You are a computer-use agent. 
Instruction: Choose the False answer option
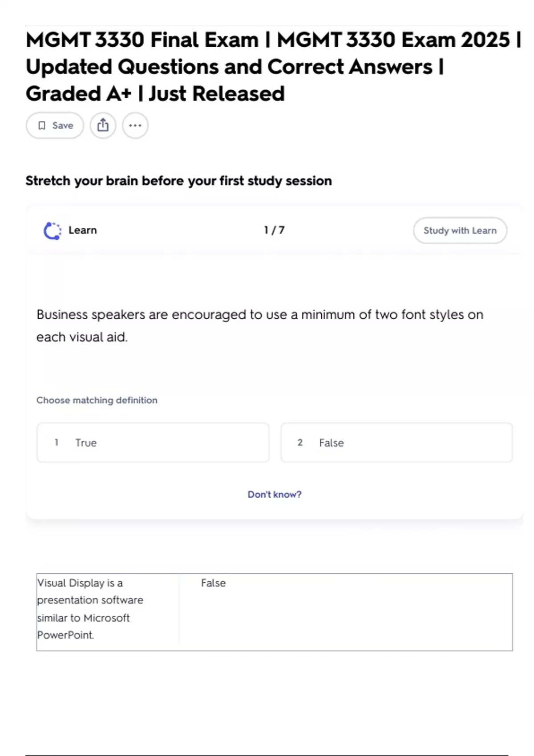(x=396, y=442)
